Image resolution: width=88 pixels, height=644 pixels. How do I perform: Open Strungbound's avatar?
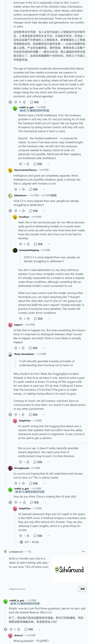click(x=10, y=468)
